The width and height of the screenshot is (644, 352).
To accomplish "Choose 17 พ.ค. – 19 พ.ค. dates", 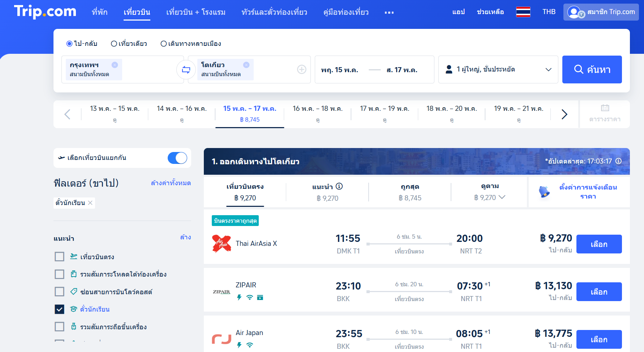I will pyautogui.click(x=385, y=114).
